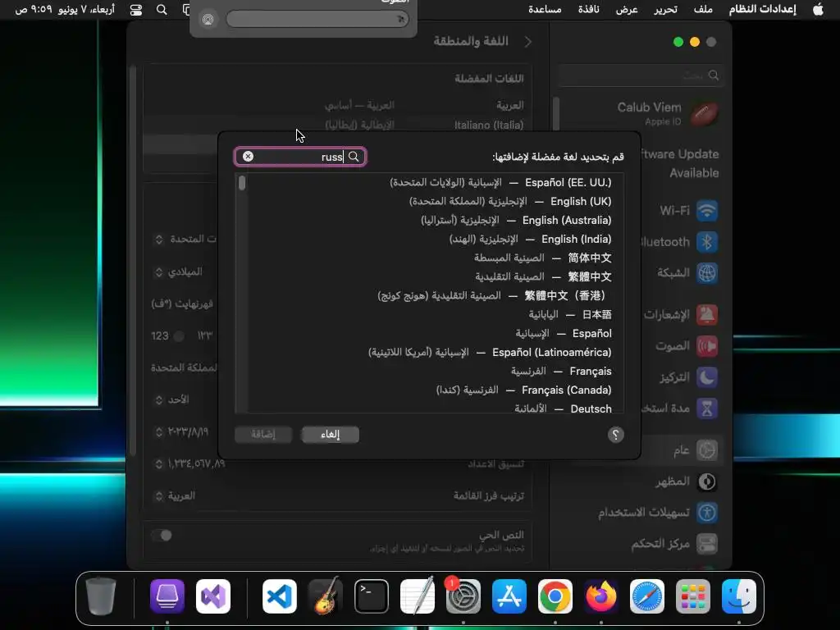Image resolution: width=840 pixels, height=630 pixels.
Task: Open the calendar popup الميلادي
Action: pos(179,272)
